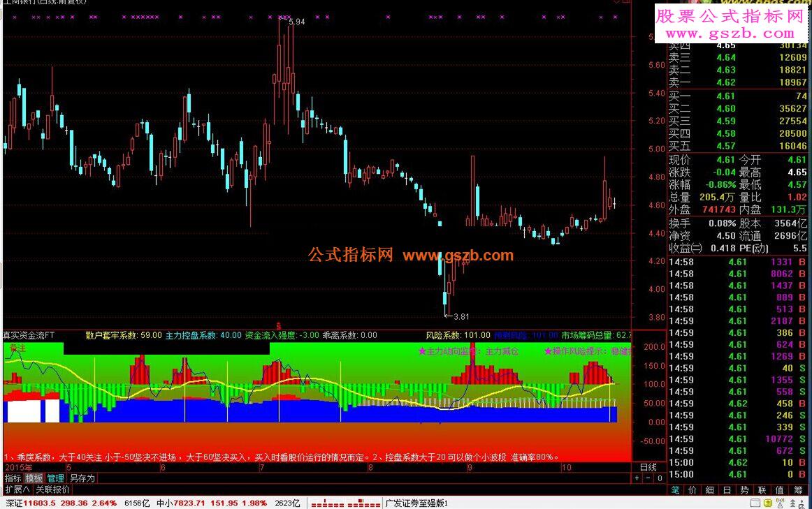This screenshot has height=509, width=812.
Task: Click the 量比 value 1.02
Action: (797, 197)
